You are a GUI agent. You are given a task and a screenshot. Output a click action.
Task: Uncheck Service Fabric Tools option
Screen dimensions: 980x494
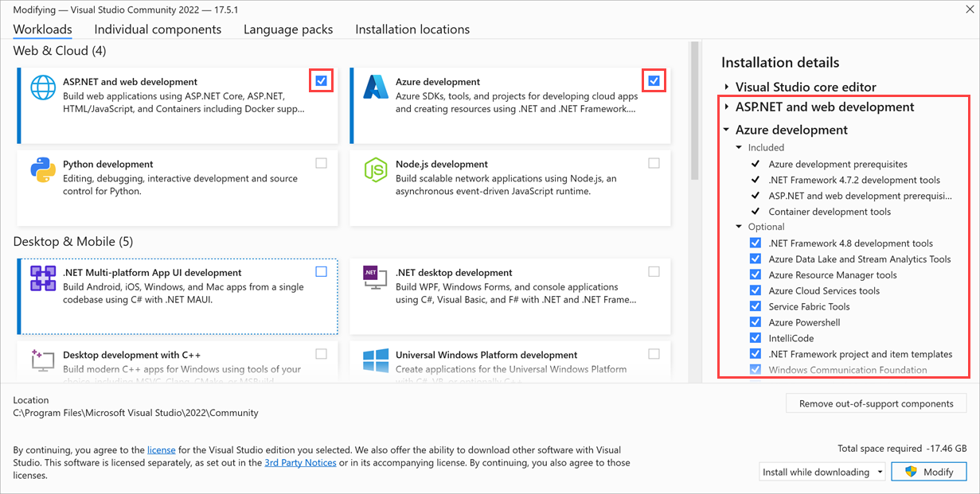(x=755, y=307)
